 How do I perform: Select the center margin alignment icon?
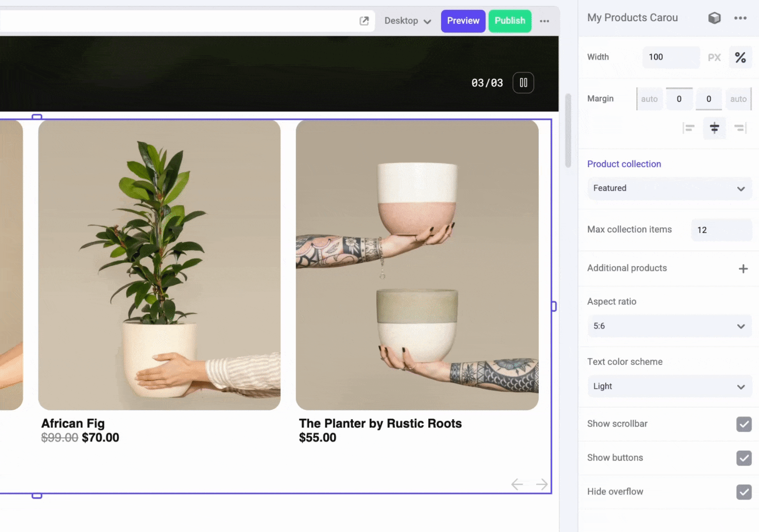(714, 128)
